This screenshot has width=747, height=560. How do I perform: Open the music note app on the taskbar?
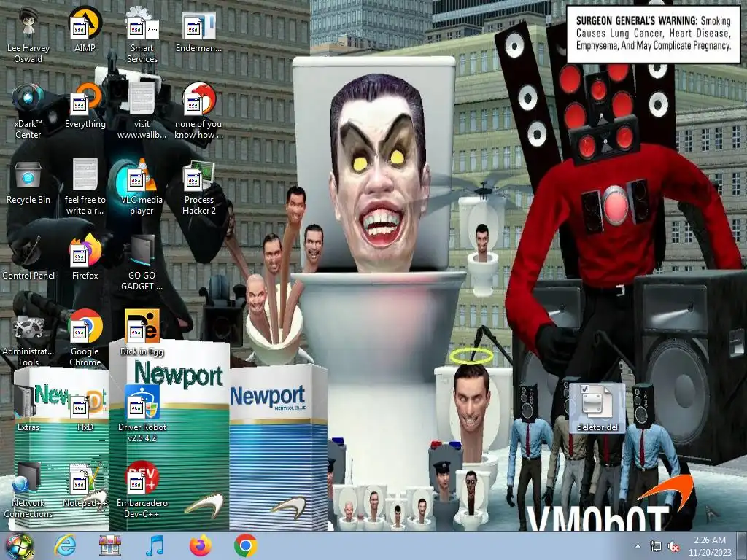155,545
